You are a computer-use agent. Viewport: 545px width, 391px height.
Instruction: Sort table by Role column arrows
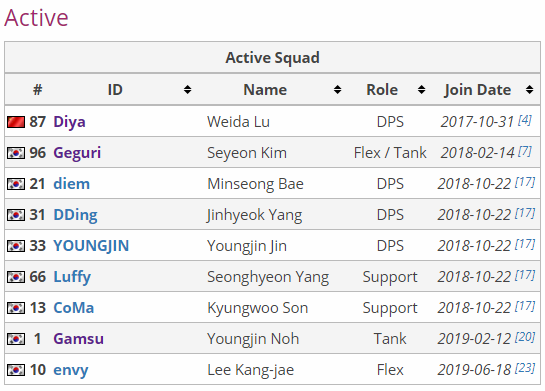pyautogui.click(x=421, y=90)
